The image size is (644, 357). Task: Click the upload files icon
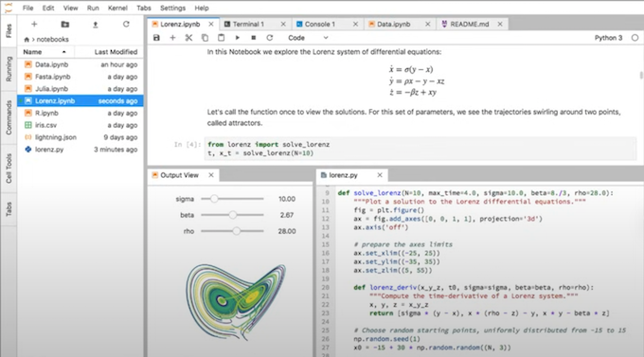click(96, 25)
